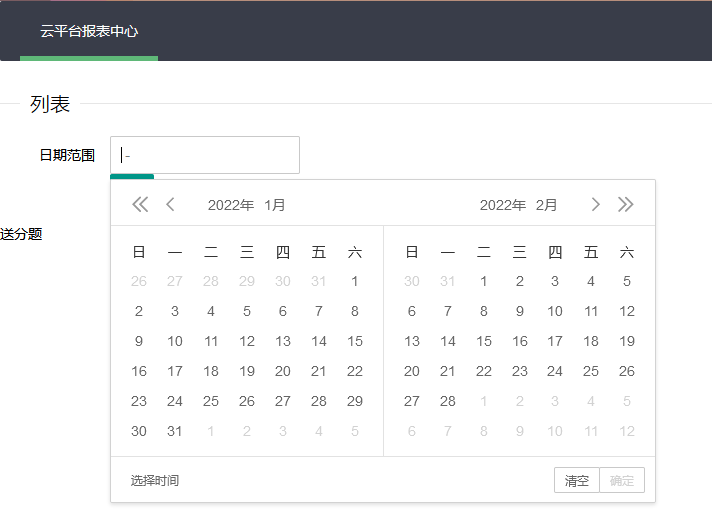Jump back one year with double-left arrow
Viewport: 712px width, 532px height.
point(140,205)
